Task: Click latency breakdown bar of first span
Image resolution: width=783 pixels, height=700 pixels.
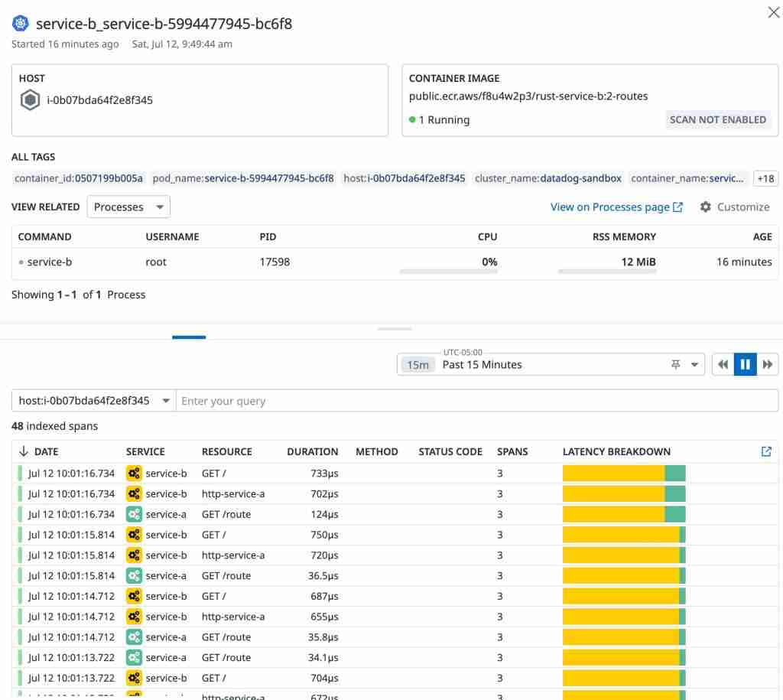Action: 623,474
